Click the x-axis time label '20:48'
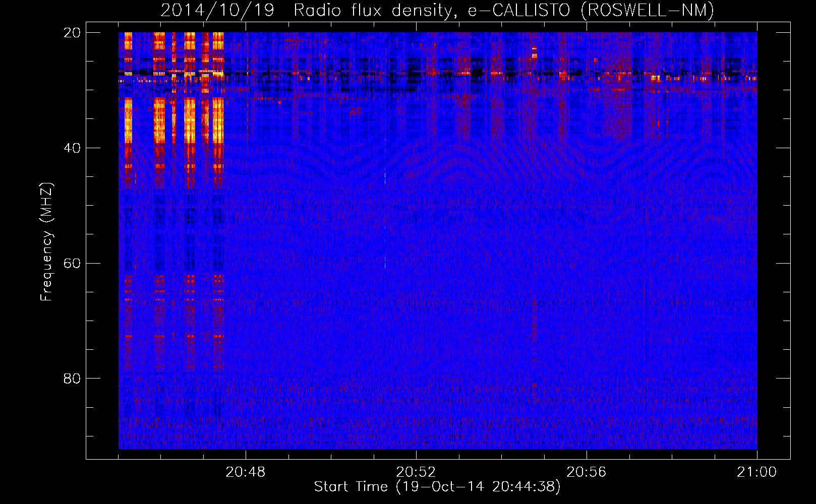The height and width of the screenshot is (504, 816). [x=245, y=472]
